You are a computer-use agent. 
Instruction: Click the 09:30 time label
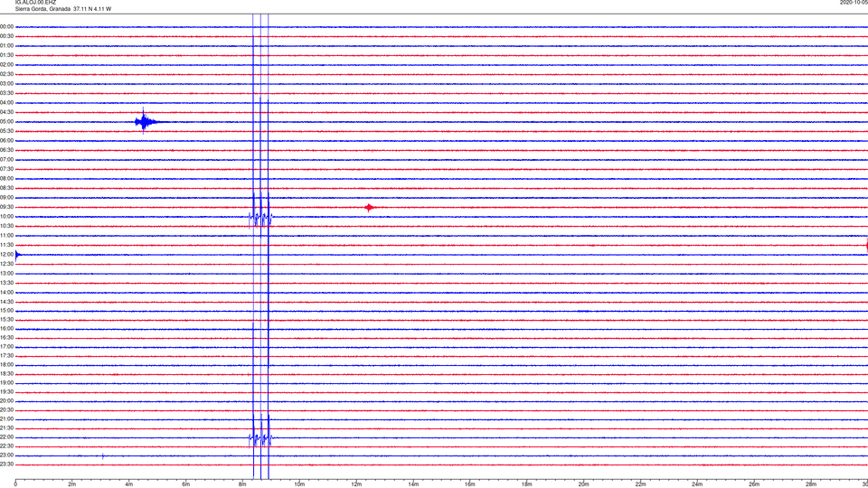(x=6, y=208)
